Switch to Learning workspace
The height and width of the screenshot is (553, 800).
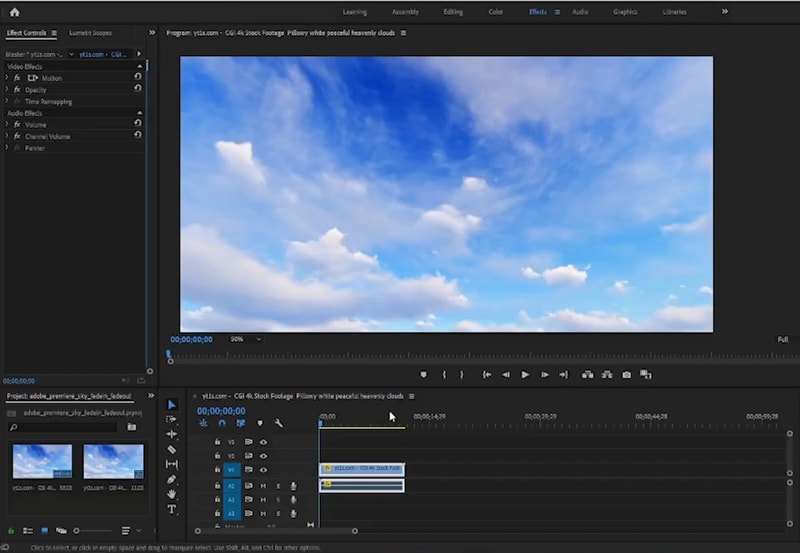coord(355,12)
